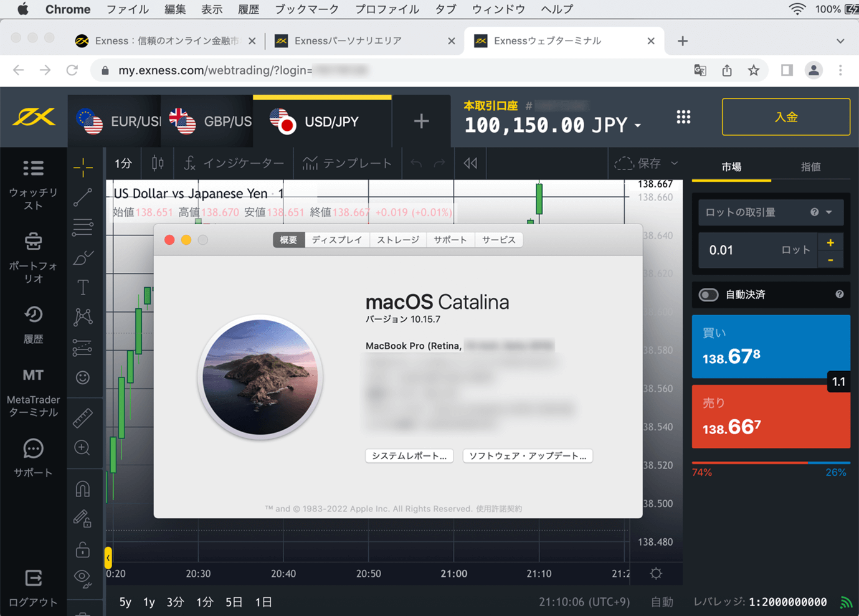Image resolution: width=859 pixels, height=616 pixels.
Task: Open chart Templates menu
Action: (348, 163)
